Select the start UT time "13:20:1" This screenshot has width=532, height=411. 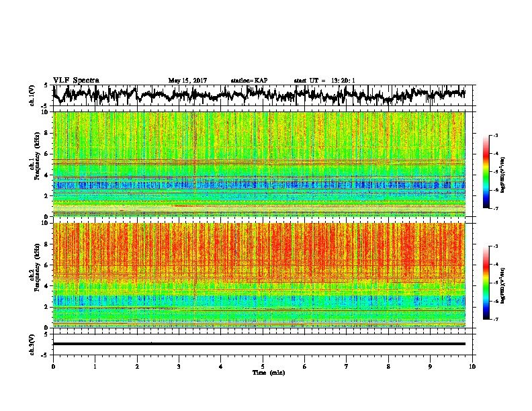(x=343, y=81)
